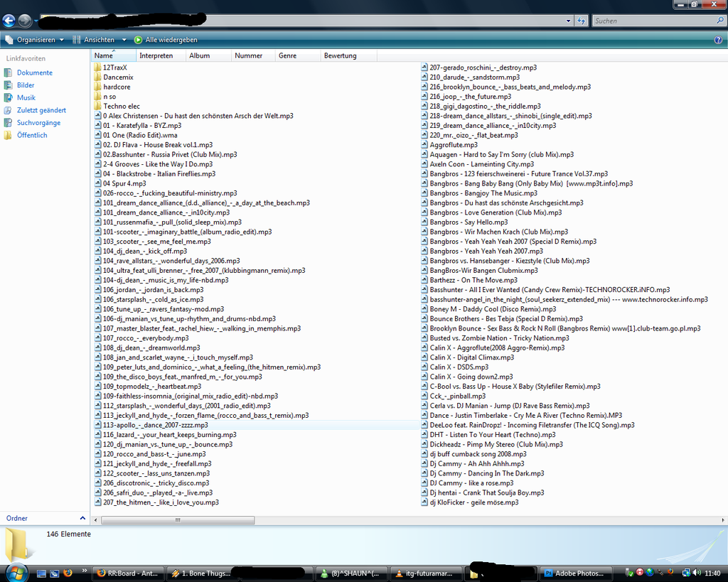Select the 12TraxX folder icon

pyautogui.click(x=97, y=68)
